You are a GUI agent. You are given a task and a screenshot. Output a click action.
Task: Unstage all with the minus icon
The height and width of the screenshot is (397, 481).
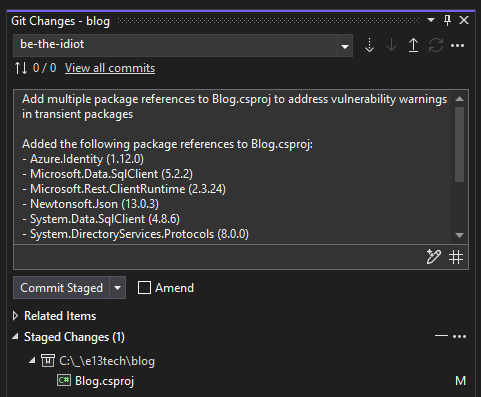coord(441,336)
